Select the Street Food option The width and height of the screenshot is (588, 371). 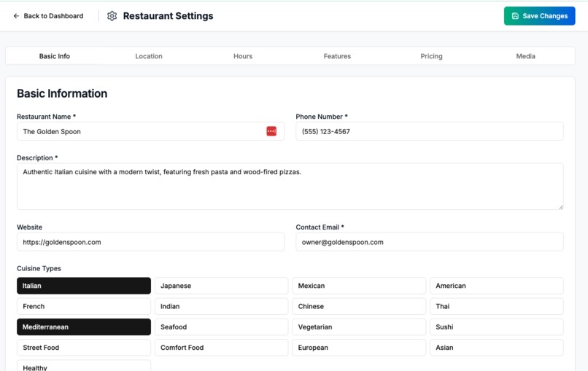(84, 348)
